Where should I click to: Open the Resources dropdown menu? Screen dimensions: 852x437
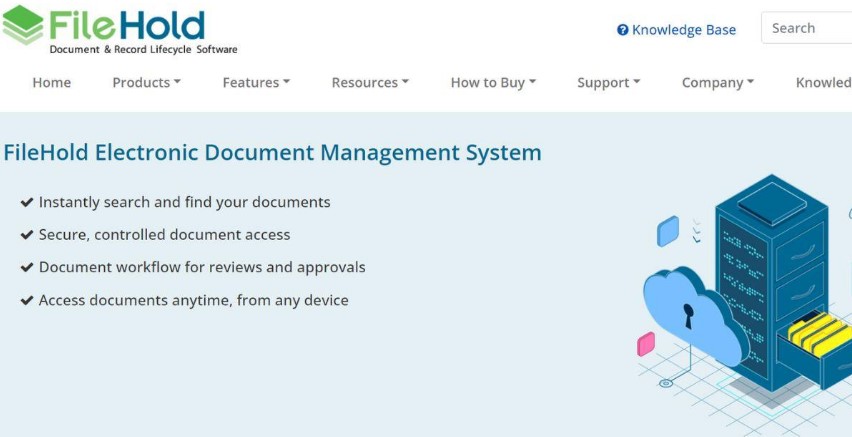[x=370, y=83]
